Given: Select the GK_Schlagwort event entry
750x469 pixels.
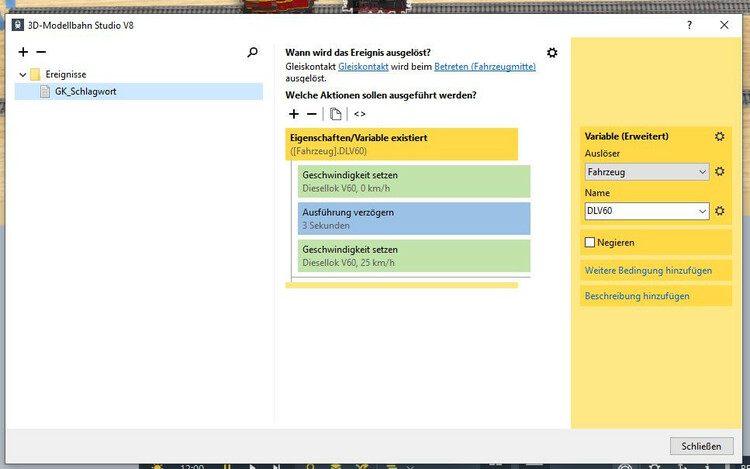Looking at the screenshot, I should 139,91.
